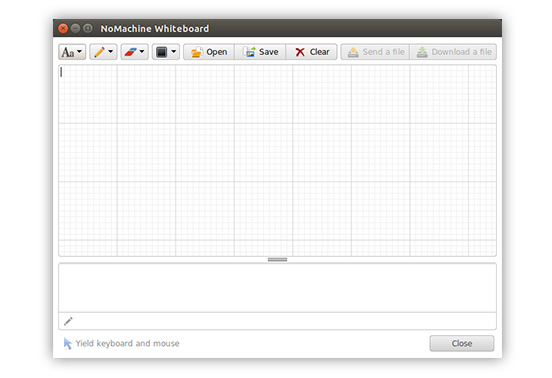The image size is (552, 378).
Task: Expand the text font dropdown arrow
Action: click(x=80, y=51)
